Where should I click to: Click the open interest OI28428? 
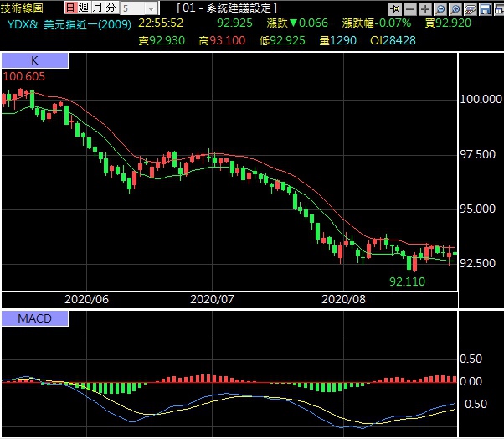393,40
